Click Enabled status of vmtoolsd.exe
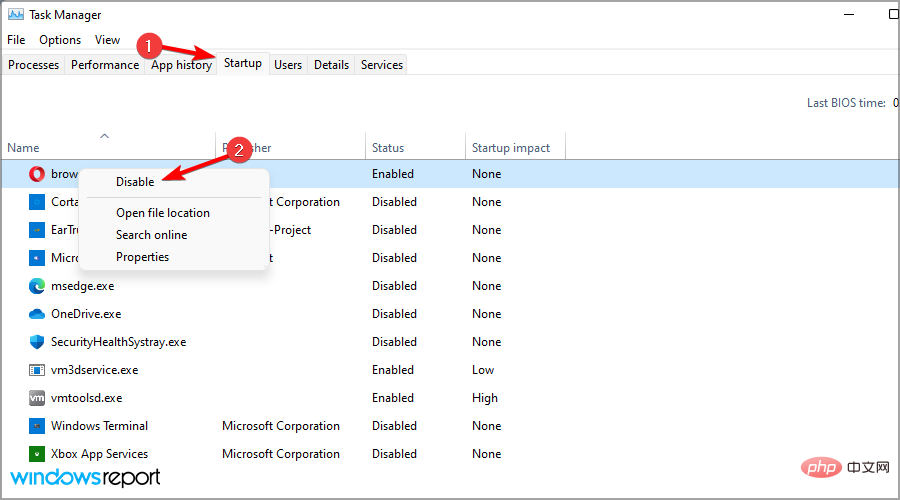The height and width of the screenshot is (500, 900). 393,398
